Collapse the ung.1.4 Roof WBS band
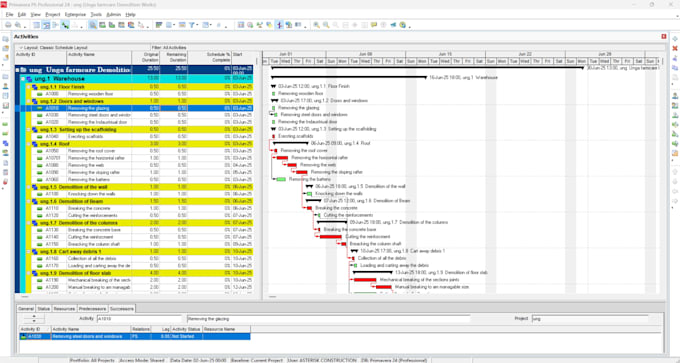Viewport: 680px width, 363px height. [29, 144]
